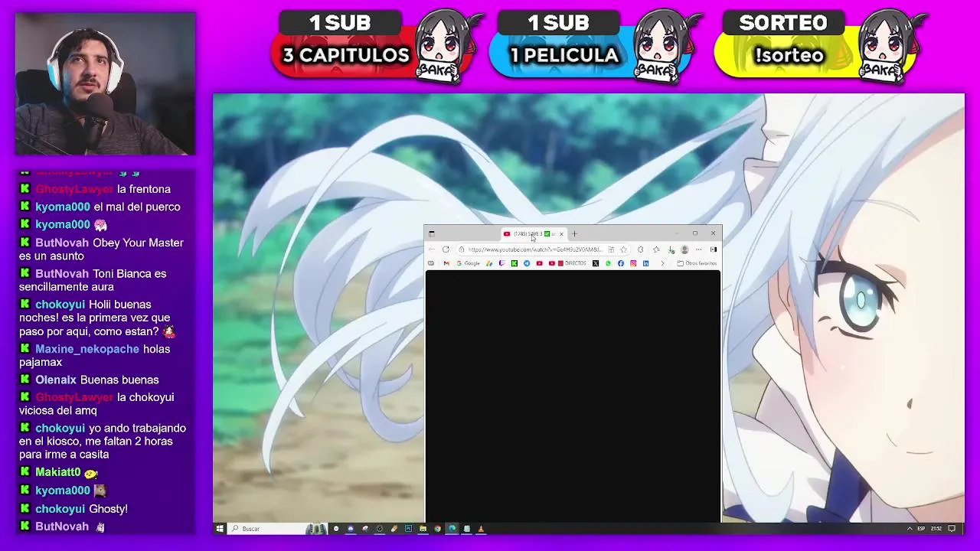Open the X (Twitter) bookmark in the favorites bar
The image size is (980, 551).
pos(596,263)
